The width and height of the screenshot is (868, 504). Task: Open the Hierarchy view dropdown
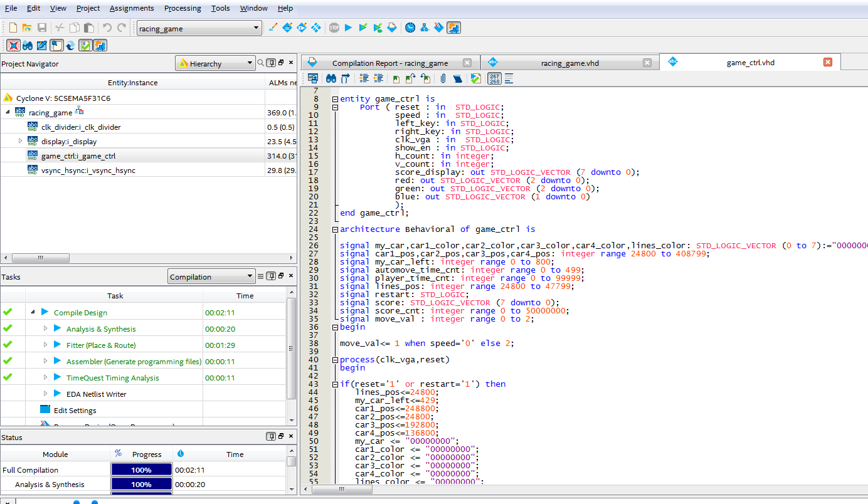(250, 63)
